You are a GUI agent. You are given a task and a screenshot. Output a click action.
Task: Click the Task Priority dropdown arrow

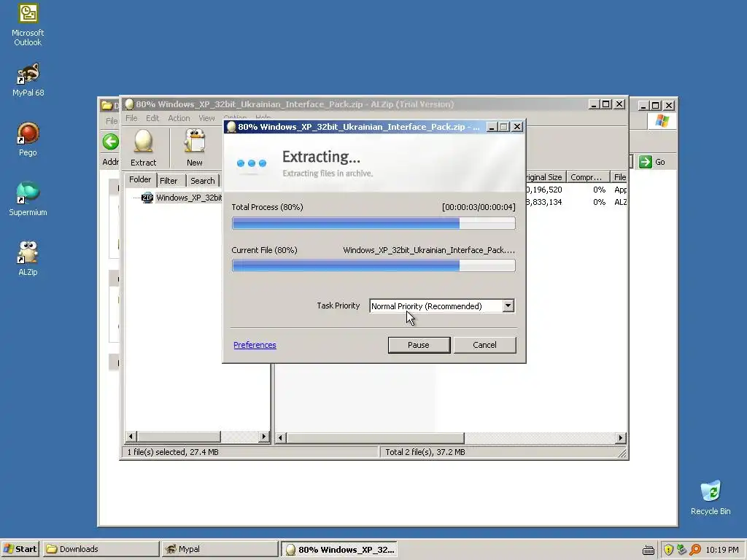[508, 306]
